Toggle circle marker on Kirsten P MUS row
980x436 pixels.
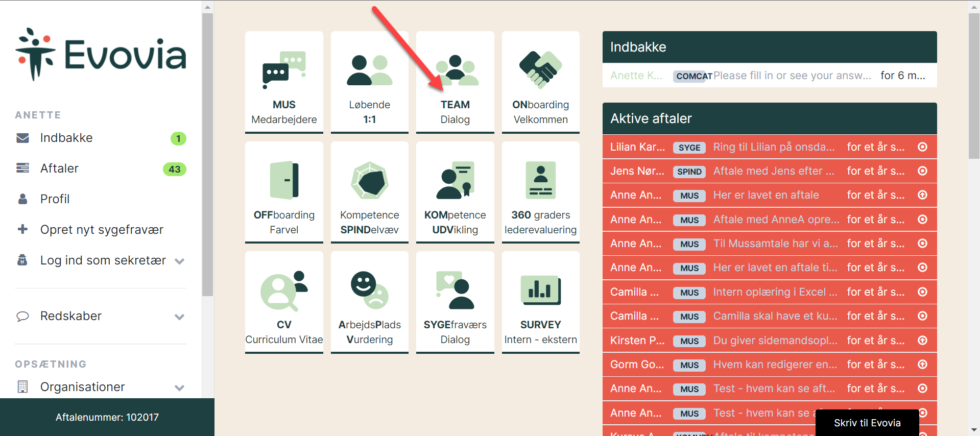click(x=922, y=341)
